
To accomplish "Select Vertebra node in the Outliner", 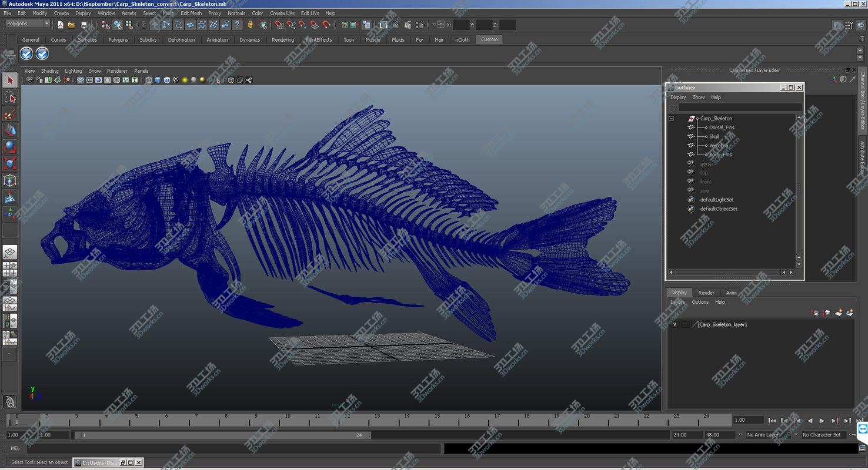I will (718, 146).
